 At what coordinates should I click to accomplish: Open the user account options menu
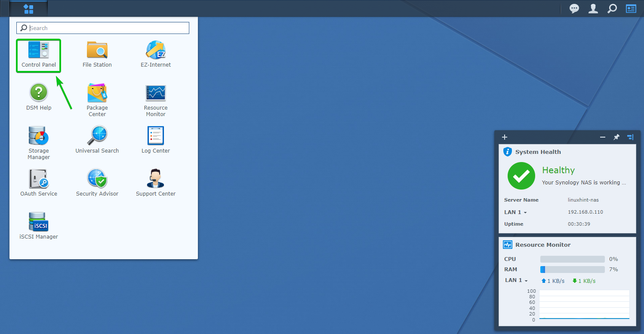click(x=593, y=9)
